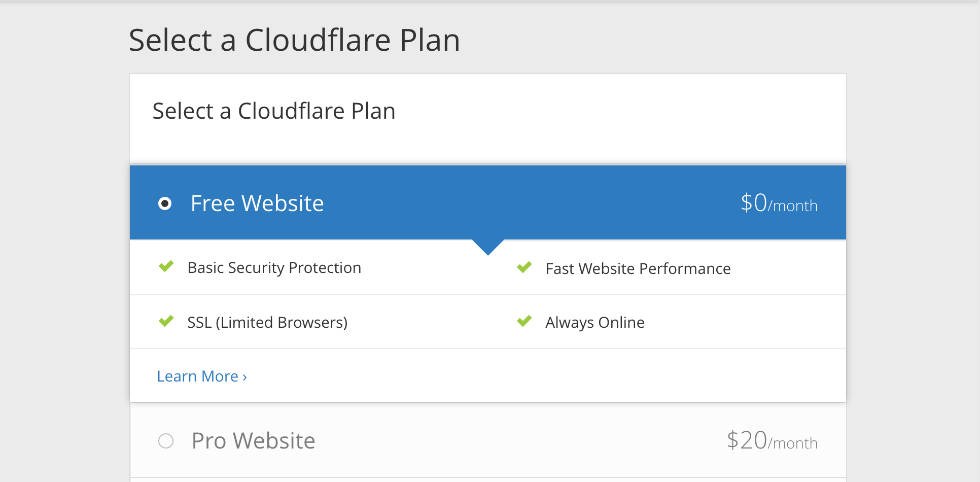Click the card heading Select a Cloudflare Plan

coord(274,111)
